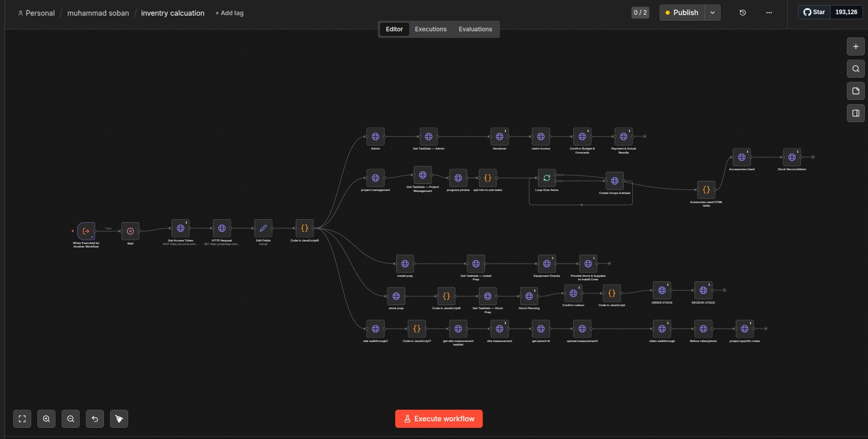Switch to the Evaluations tab
The image size is (868, 439).
(475, 29)
